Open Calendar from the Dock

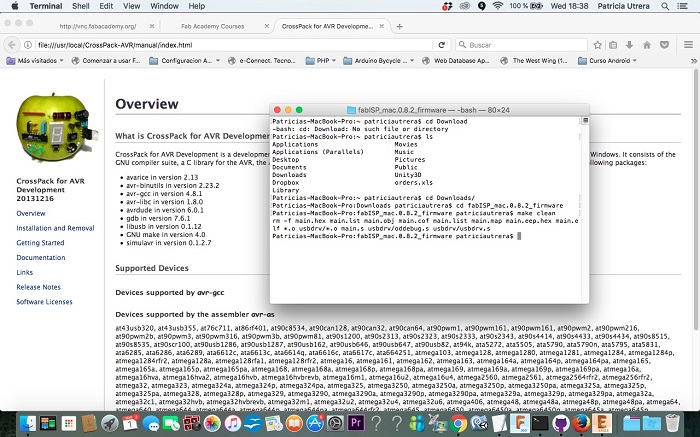point(130,423)
